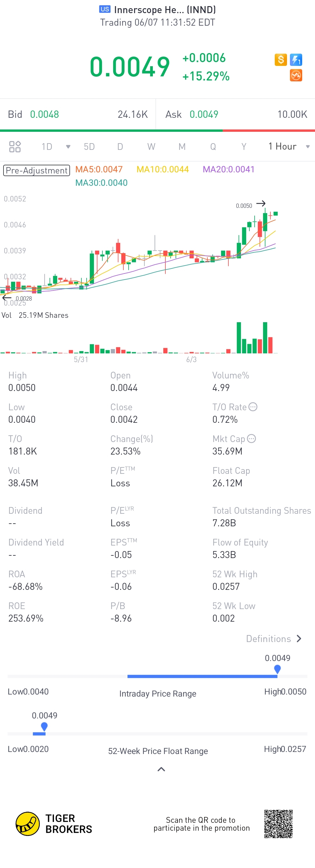Tap the P/B -8.96 value
315x868 pixels.
[121, 618]
